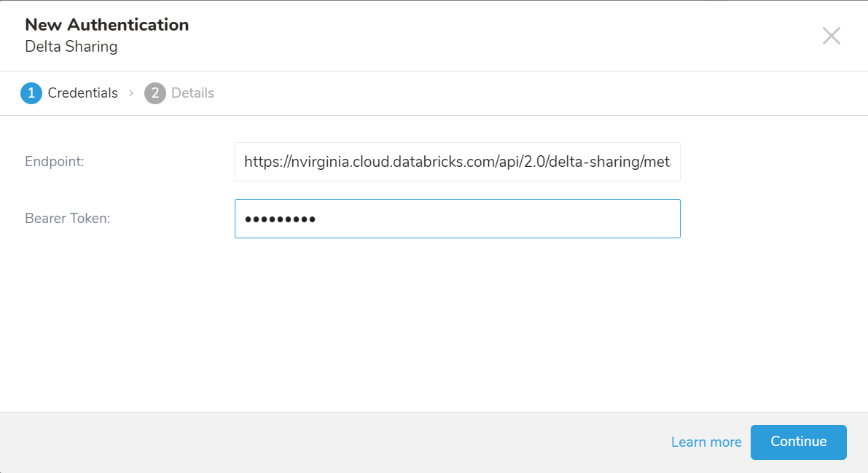
Task: Click the chevron between Credentials and Details
Action: pyautogui.click(x=131, y=93)
